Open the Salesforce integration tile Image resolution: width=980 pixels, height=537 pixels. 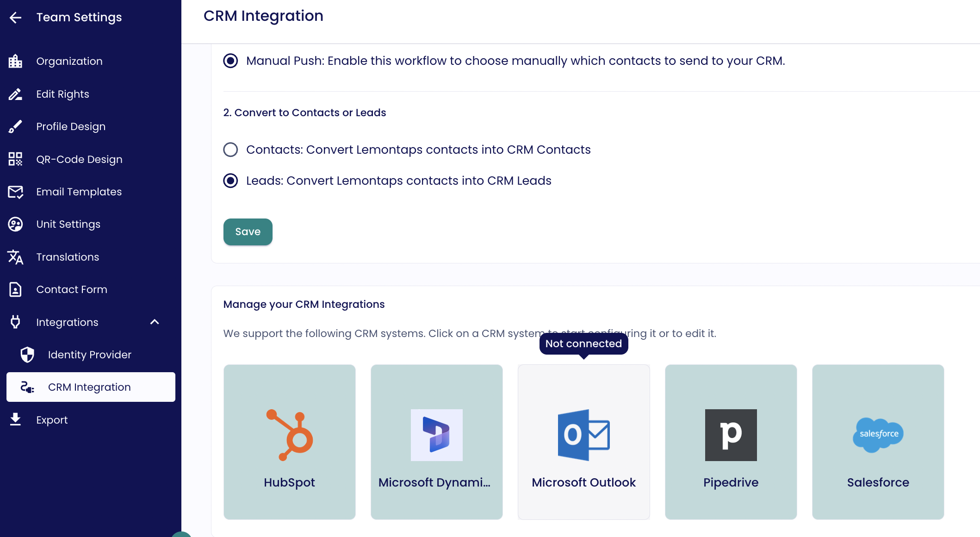878,442
